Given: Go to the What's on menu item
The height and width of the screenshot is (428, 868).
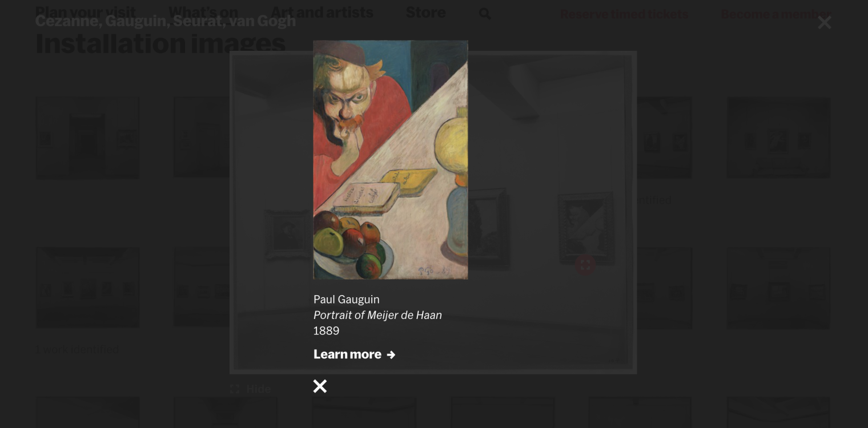Looking at the screenshot, I should pos(203,11).
